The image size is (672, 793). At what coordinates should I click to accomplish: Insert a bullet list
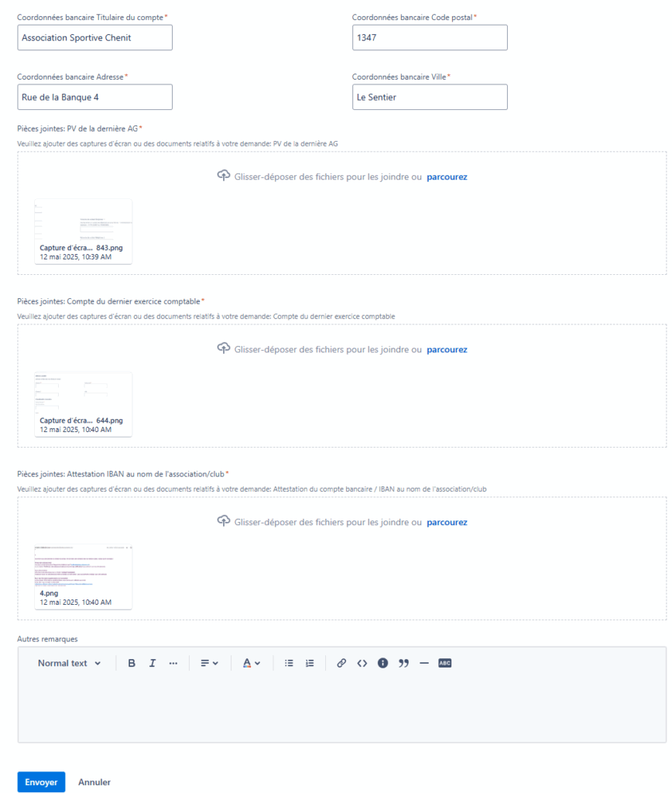click(289, 663)
